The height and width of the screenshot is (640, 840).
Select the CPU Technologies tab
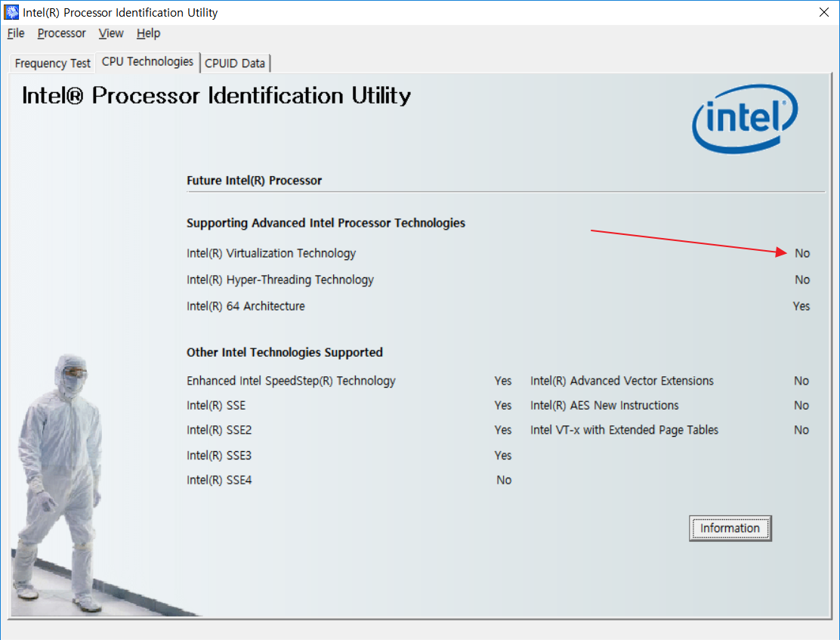(x=147, y=62)
